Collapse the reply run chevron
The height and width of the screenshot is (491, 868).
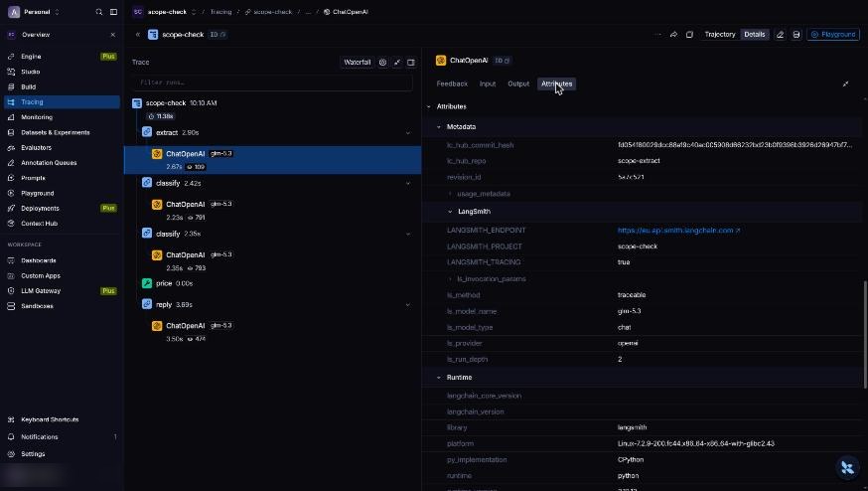click(x=408, y=305)
